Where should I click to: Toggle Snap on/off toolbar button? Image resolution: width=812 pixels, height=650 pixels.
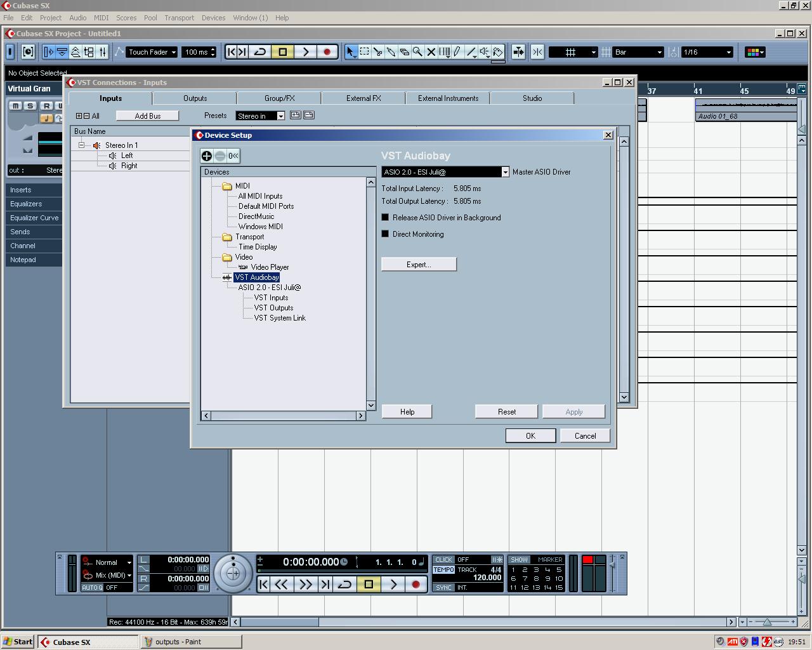(x=537, y=52)
